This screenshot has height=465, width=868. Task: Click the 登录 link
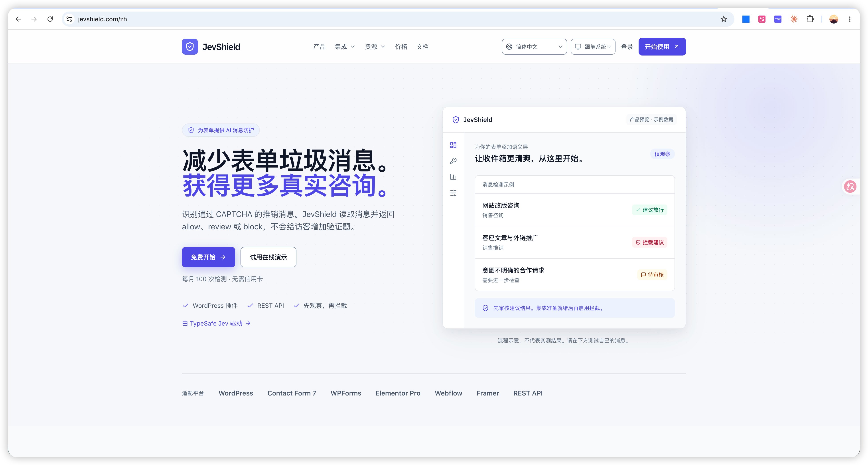627,47
